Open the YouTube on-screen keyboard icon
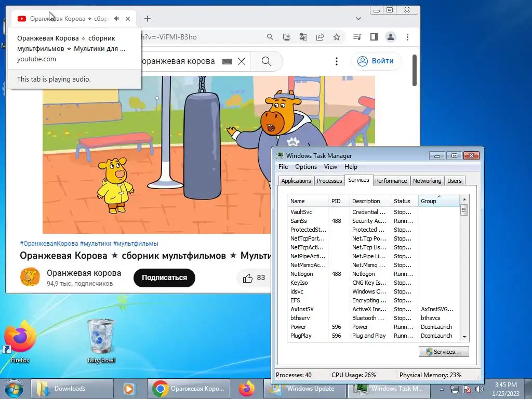This screenshot has height=399, width=532. pos(227,61)
